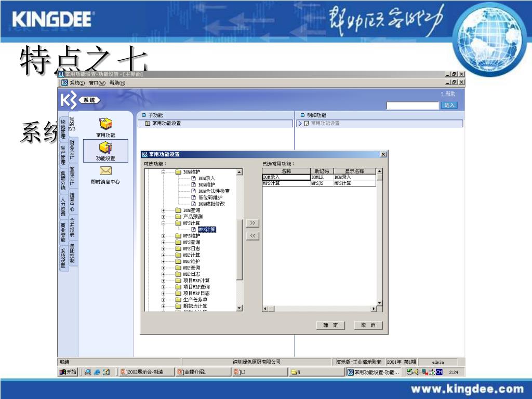This screenshot has width=532, height=399.
Task: Switch to the 人力资源 side tab
Action: tap(63, 207)
